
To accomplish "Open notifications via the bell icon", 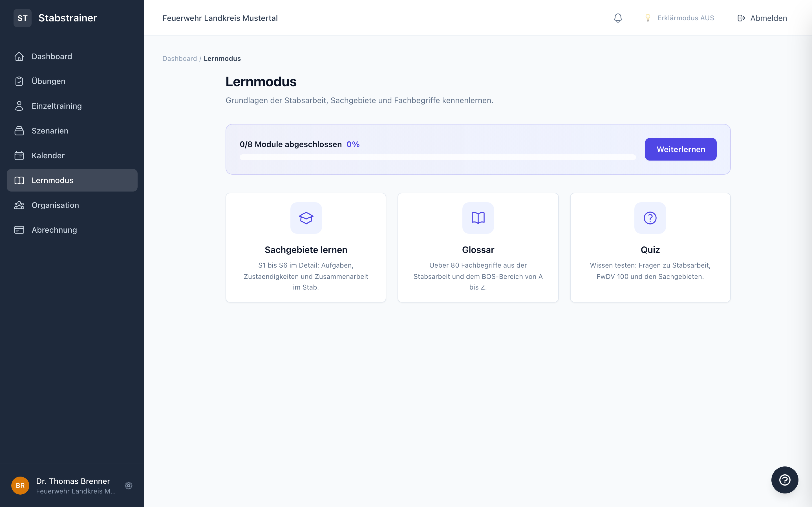I will [x=618, y=18].
